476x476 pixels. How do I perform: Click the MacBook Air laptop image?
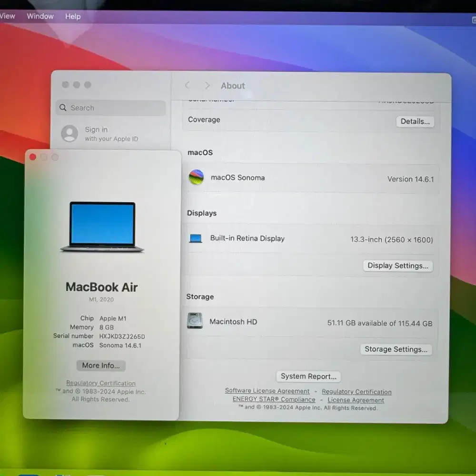coord(102,227)
